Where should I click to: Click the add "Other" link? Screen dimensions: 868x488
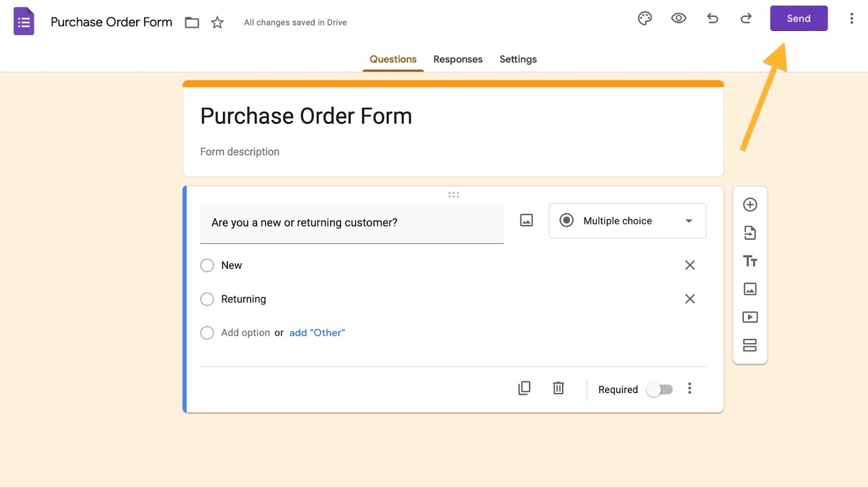coord(317,332)
